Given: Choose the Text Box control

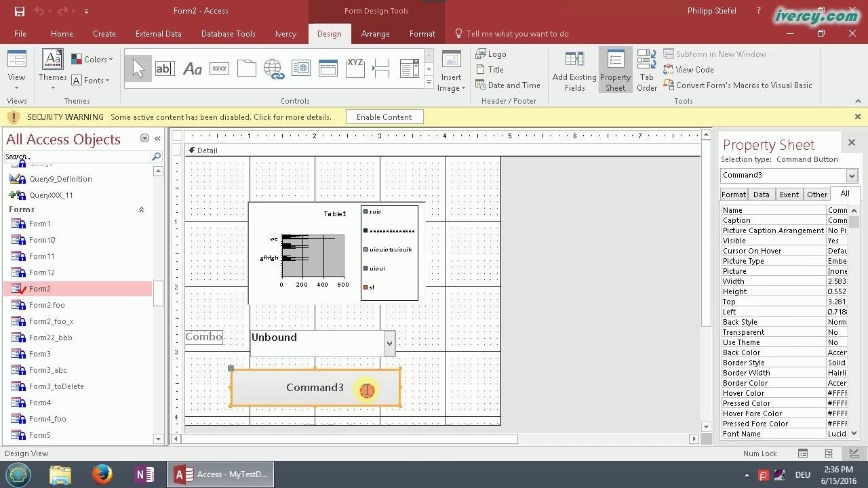Looking at the screenshot, I should coord(165,68).
